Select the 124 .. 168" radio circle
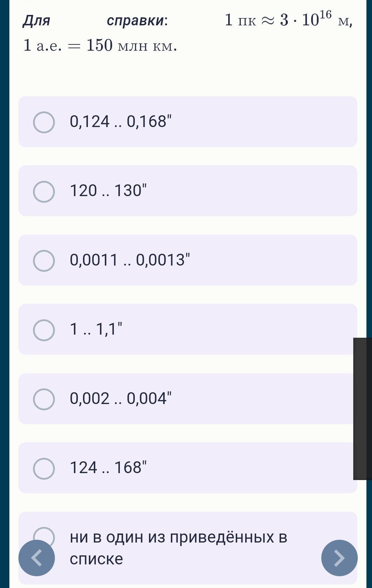 44,468
